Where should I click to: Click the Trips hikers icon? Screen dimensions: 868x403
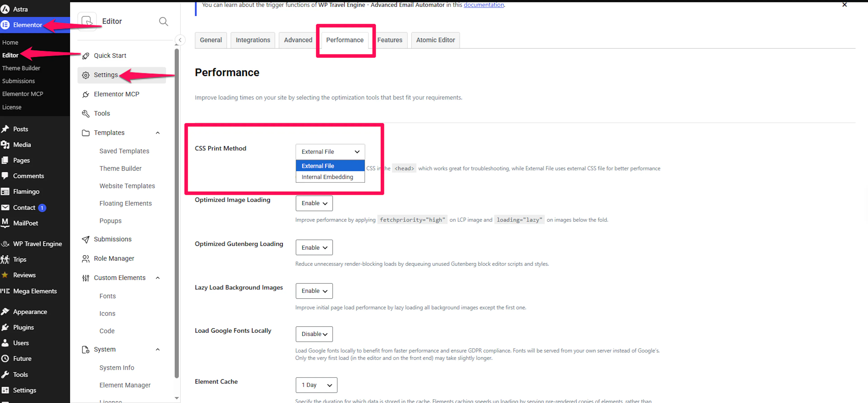click(5, 259)
